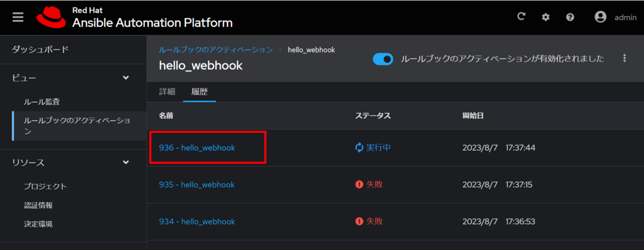
Task: Collapse the リソース section chevron
Action: pos(126,162)
